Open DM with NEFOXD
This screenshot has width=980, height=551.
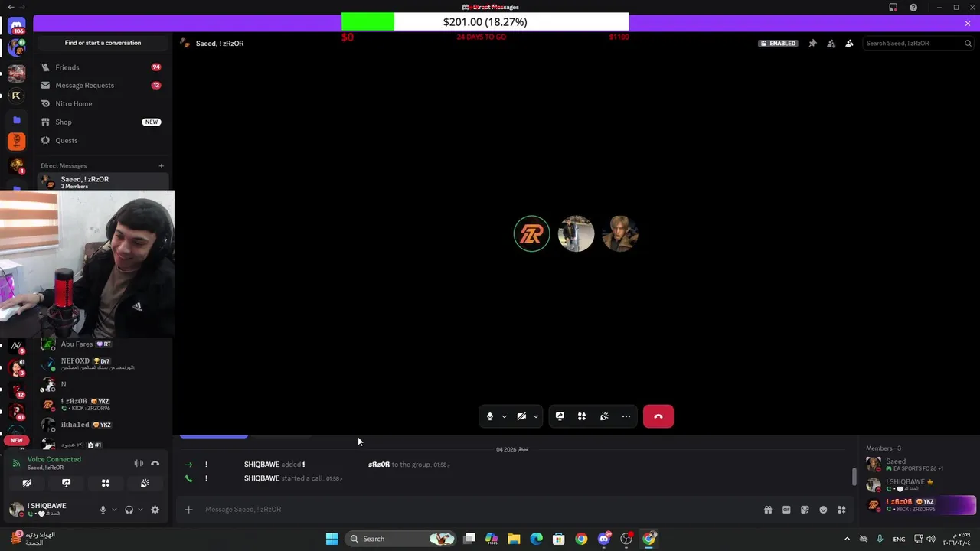click(103, 364)
